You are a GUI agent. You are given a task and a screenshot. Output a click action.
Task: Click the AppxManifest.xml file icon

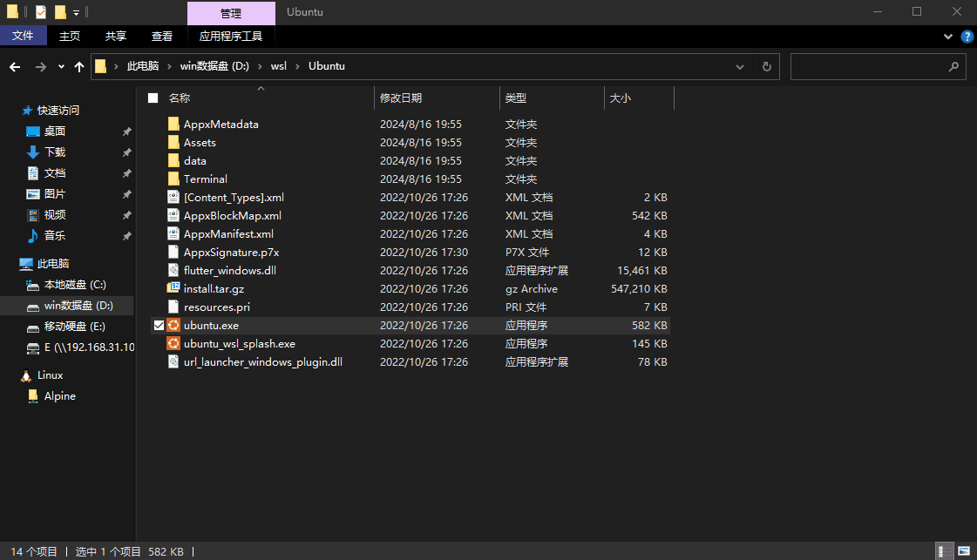(x=173, y=233)
